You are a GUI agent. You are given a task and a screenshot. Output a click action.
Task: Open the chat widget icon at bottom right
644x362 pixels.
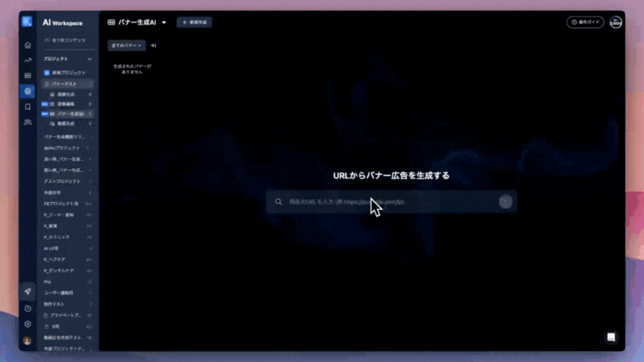611,337
